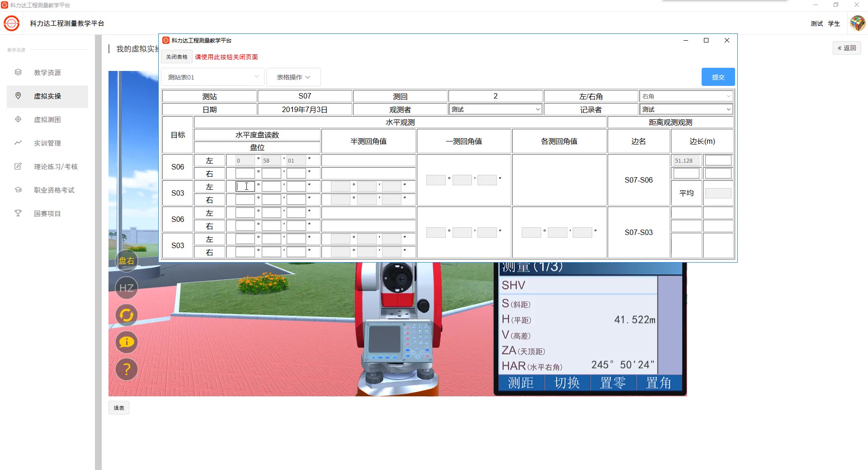Click the first S03 右 row degrees input
This screenshot has width=868, height=470.
point(245,200)
